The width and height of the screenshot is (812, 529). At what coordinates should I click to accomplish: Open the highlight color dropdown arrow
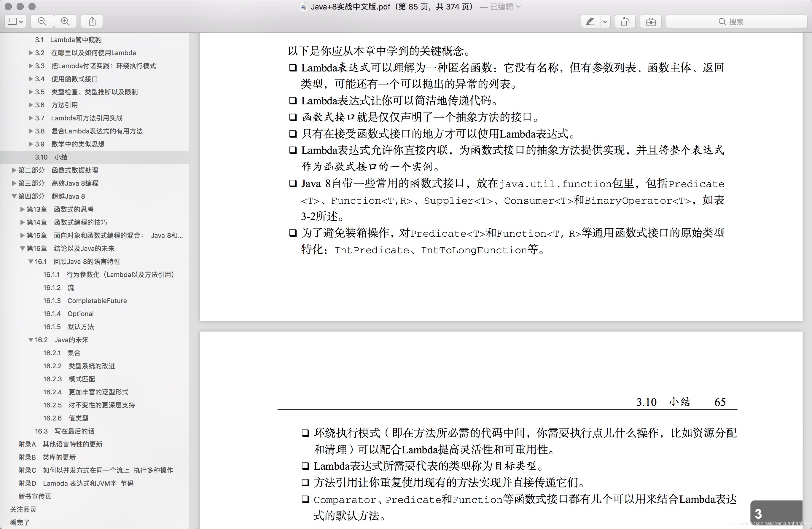coord(605,21)
